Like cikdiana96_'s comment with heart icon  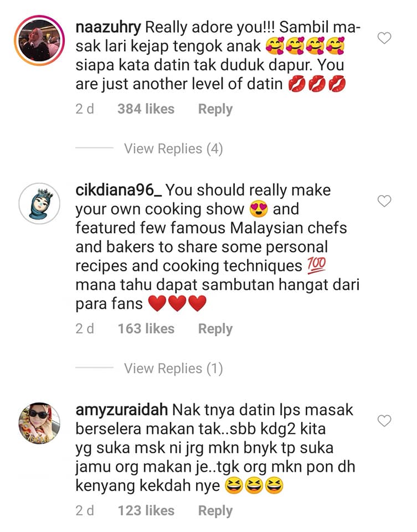pyautogui.click(x=384, y=201)
